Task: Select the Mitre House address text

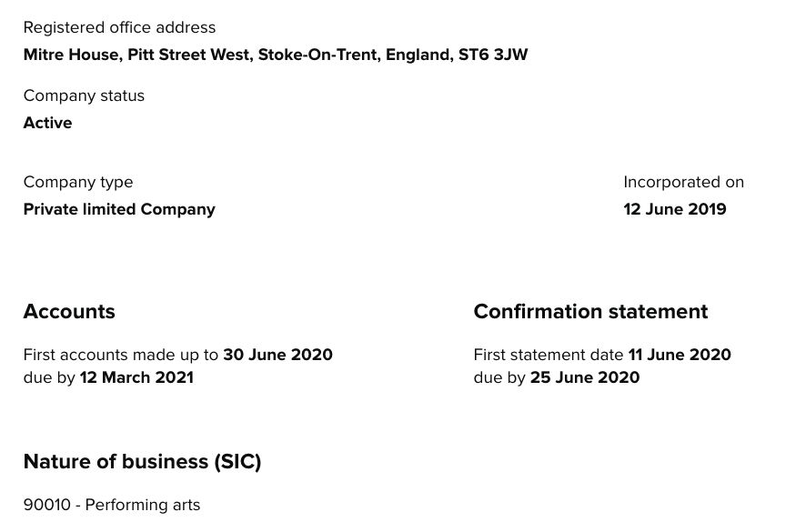Action: 276,55
